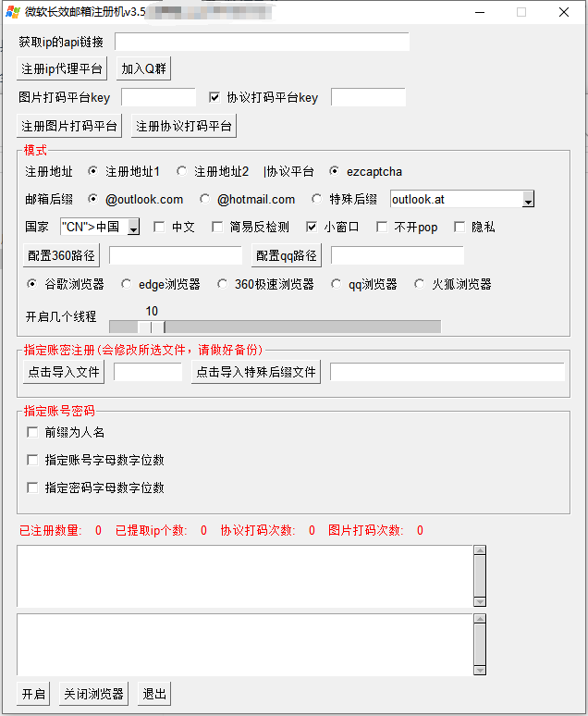588x716 pixels.
Task: Choose the 特殊后缀 radio option
Action: [x=317, y=199]
